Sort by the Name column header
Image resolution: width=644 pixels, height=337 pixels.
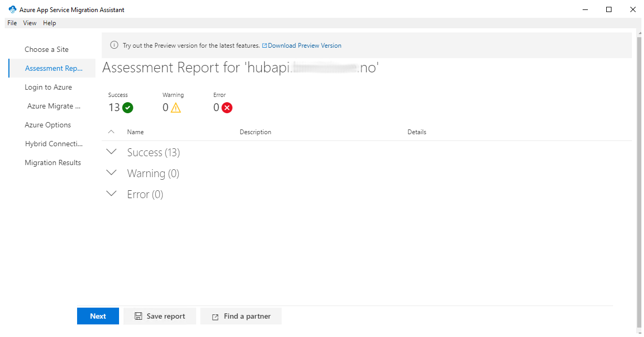coord(135,132)
